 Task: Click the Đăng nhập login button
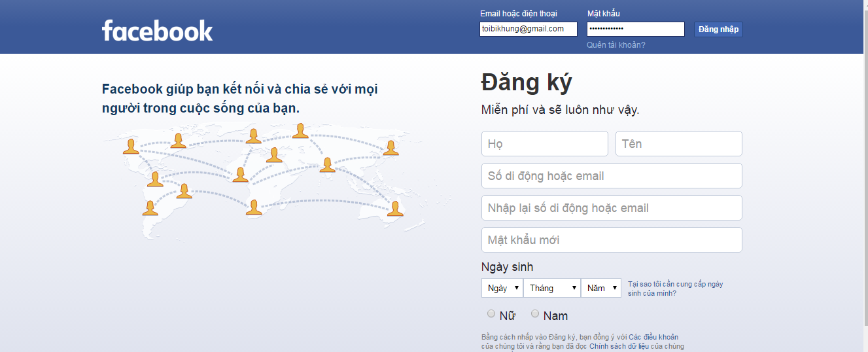coord(718,29)
